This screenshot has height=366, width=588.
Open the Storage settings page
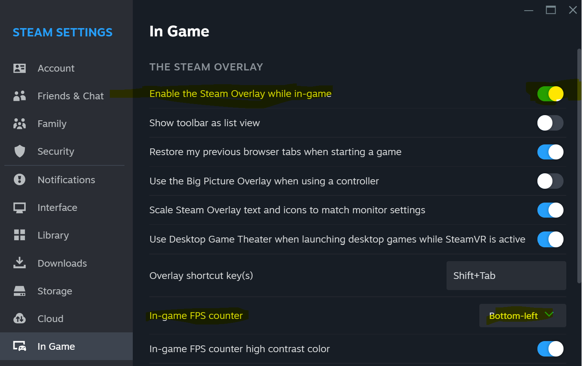(55, 291)
